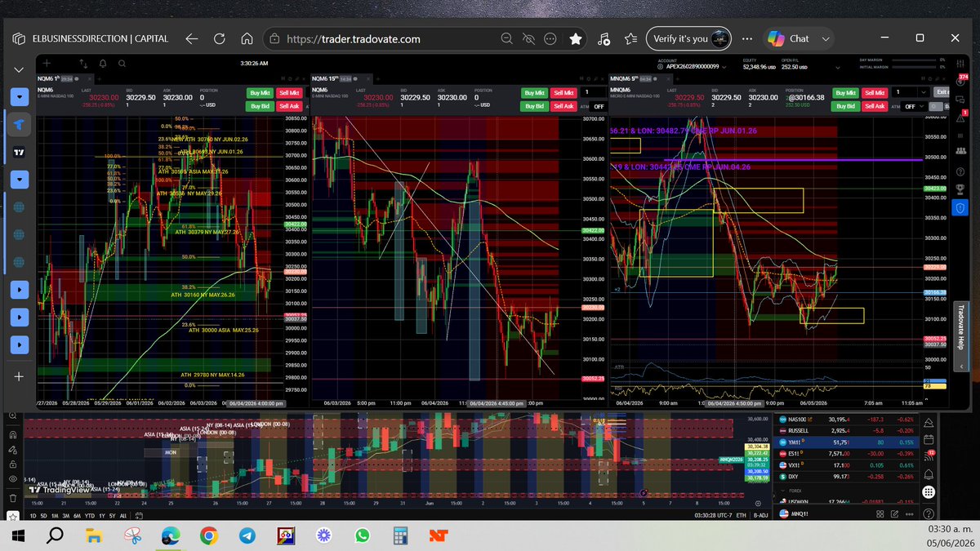Select the 1D range in TradingView

33,516
